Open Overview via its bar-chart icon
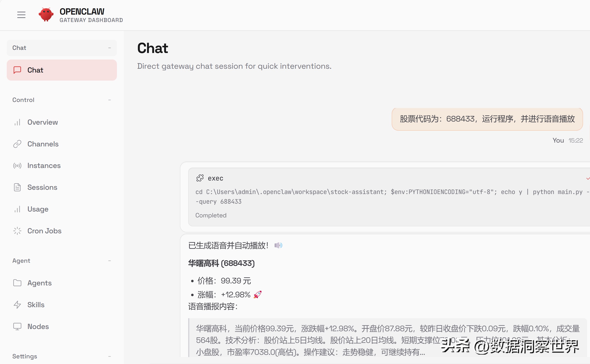The width and height of the screenshot is (590, 364). 17,122
